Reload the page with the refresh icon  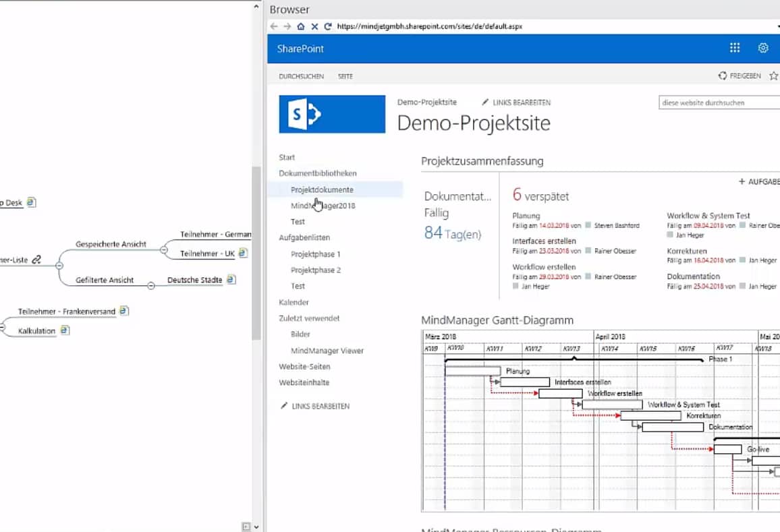point(329,26)
